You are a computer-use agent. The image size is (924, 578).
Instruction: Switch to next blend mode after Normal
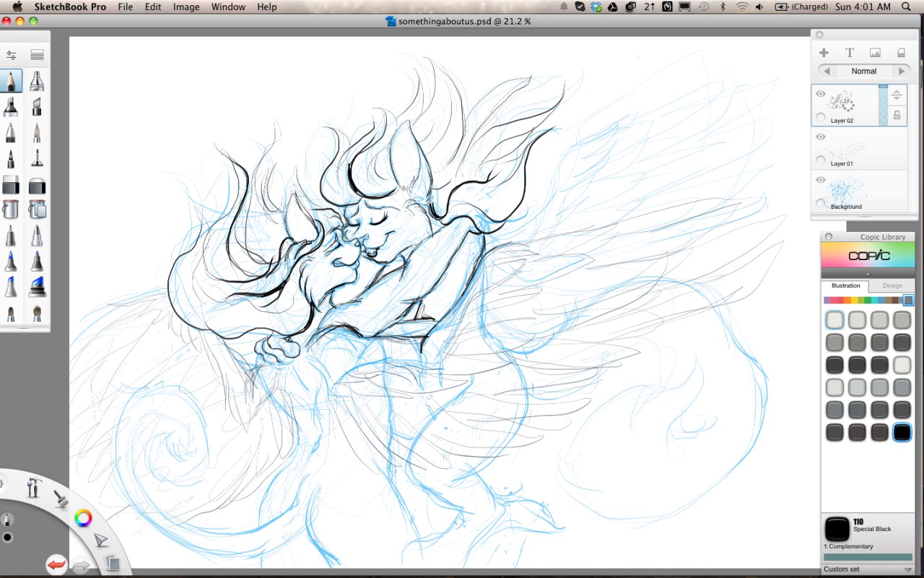(x=901, y=71)
